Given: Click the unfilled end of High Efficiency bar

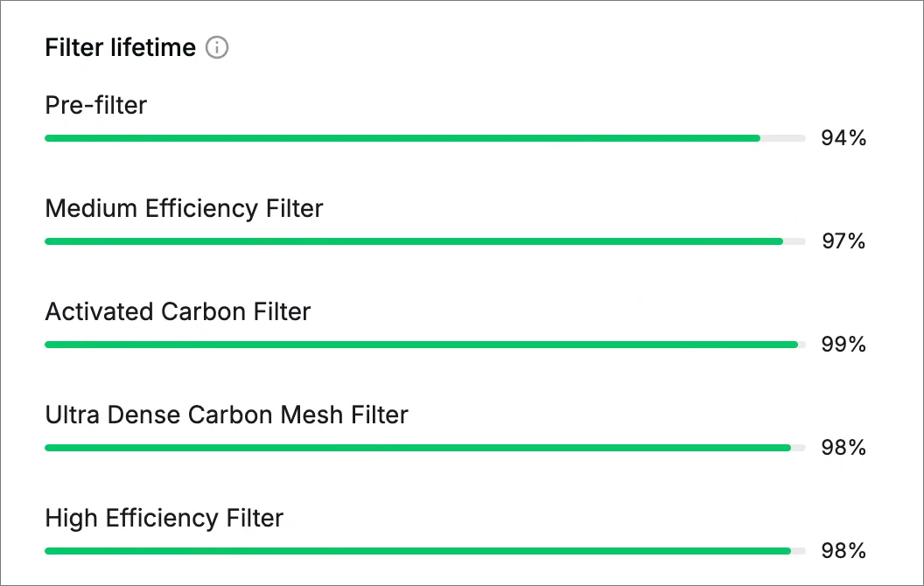Looking at the screenshot, I should point(799,551).
